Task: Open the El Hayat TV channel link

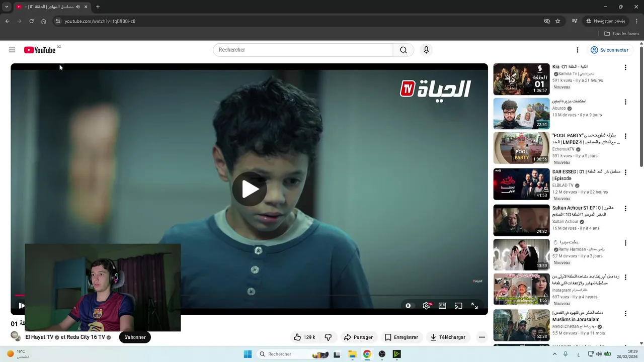Action: (39, 337)
